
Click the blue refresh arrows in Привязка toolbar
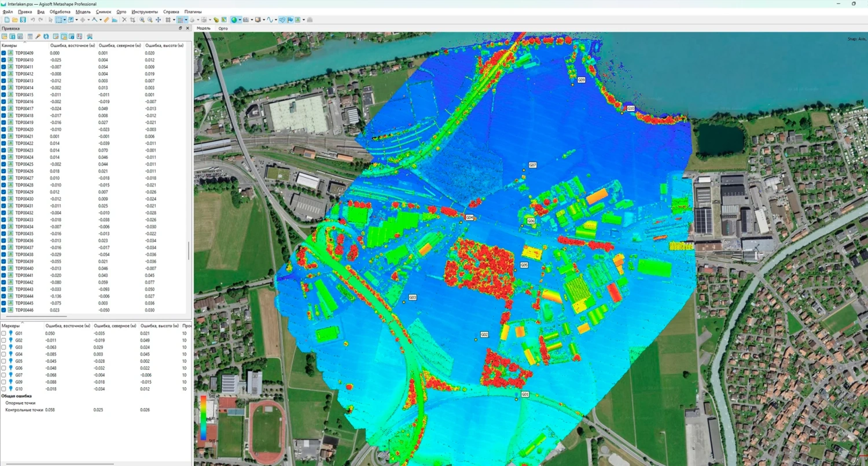coord(46,36)
